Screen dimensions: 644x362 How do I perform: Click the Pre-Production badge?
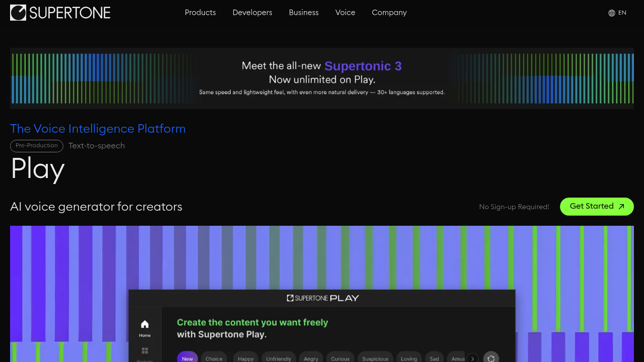point(37,146)
